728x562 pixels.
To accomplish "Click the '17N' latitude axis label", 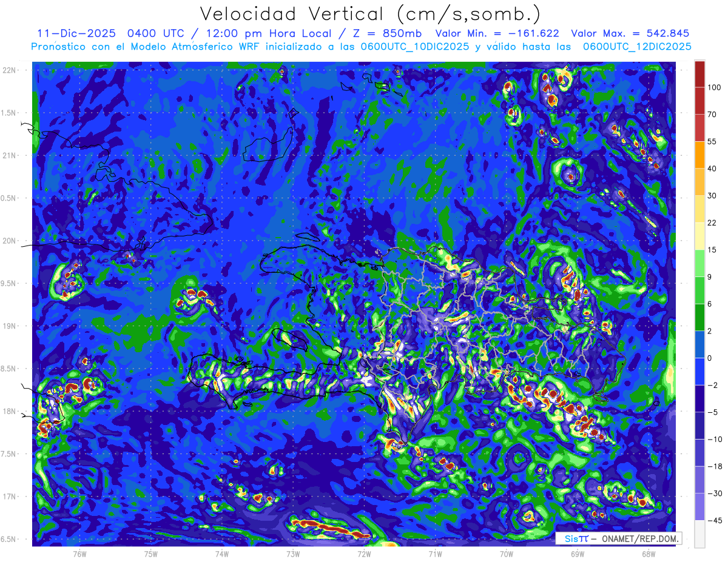I will point(9,497).
